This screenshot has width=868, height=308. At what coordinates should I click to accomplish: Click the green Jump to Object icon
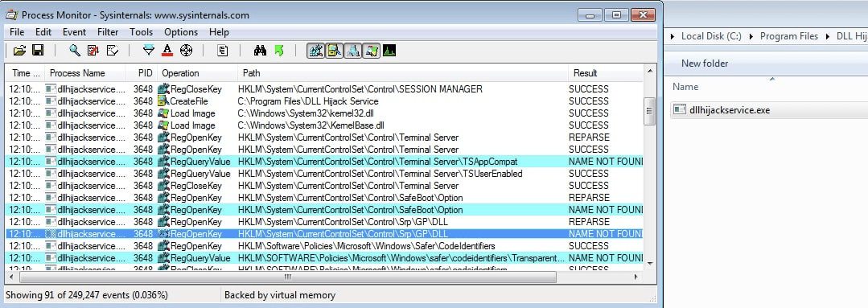(279, 51)
